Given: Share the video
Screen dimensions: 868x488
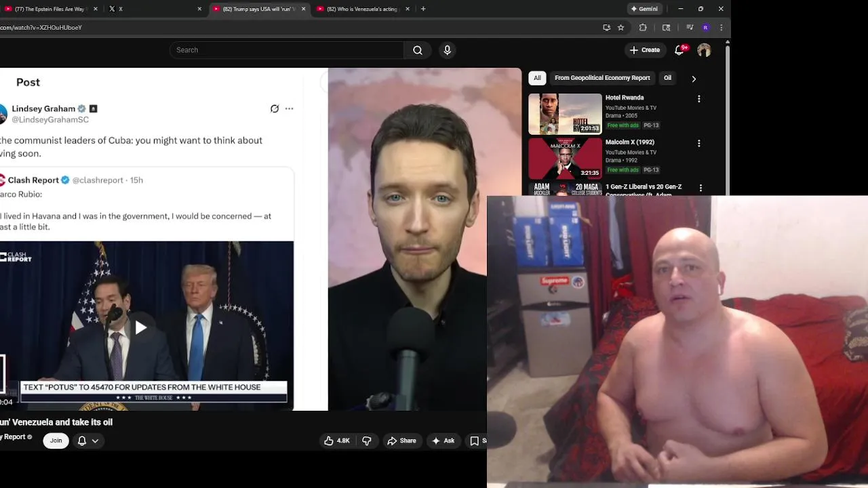Looking at the screenshot, I should point(401,441).
